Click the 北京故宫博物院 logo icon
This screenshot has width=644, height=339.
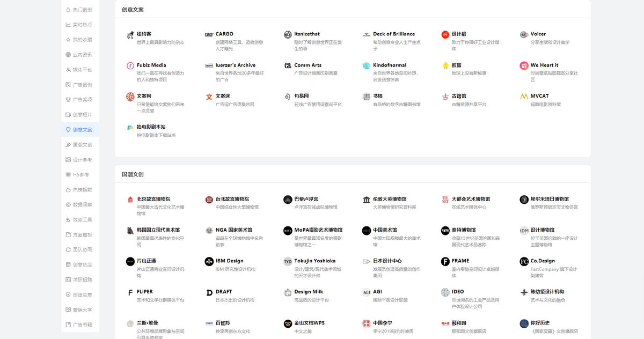[130, 200]
